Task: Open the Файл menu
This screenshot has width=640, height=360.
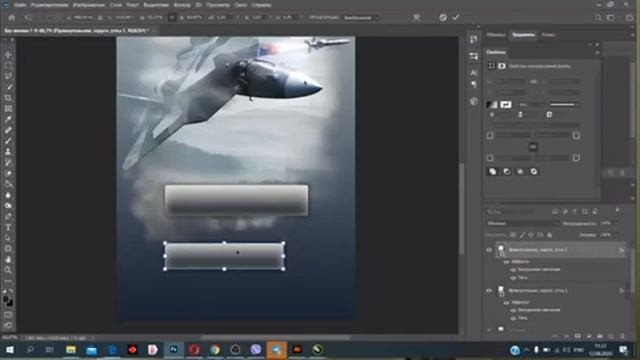Action: pos(20,5)
